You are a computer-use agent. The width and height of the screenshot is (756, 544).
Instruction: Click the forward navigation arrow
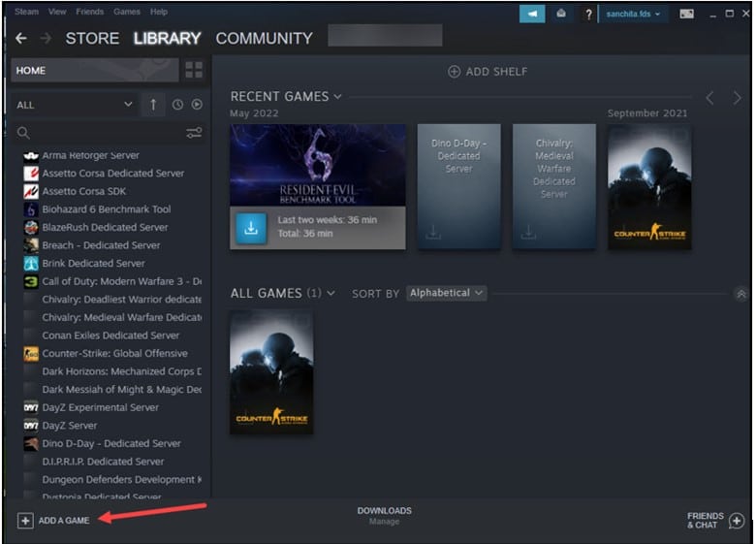point(46,38)
